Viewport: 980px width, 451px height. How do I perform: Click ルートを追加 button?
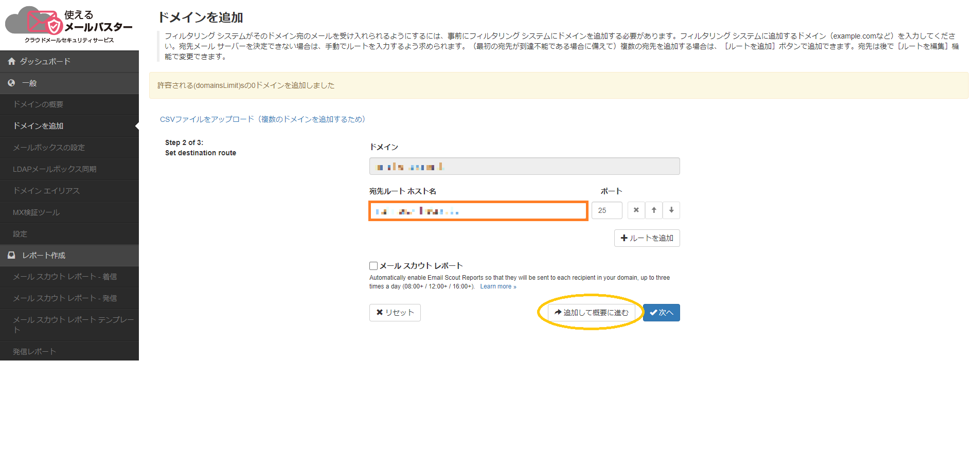pyautogui.click(x=647, y=238)
